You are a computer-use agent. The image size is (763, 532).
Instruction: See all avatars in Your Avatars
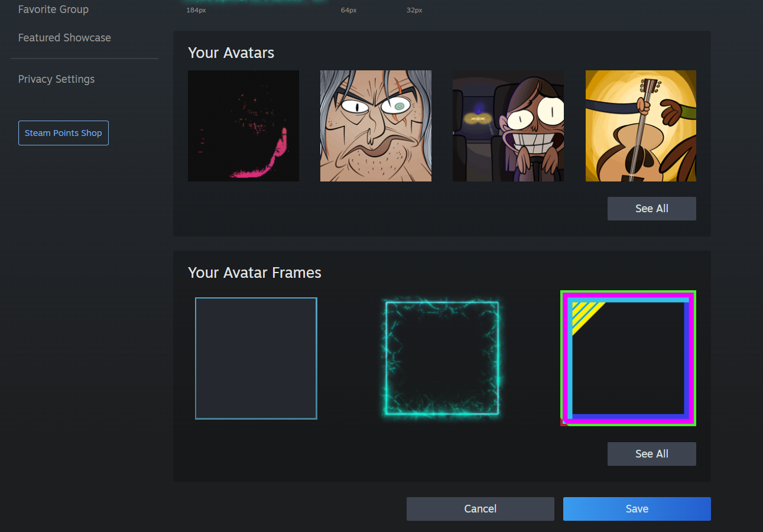(x=652, y=209)
